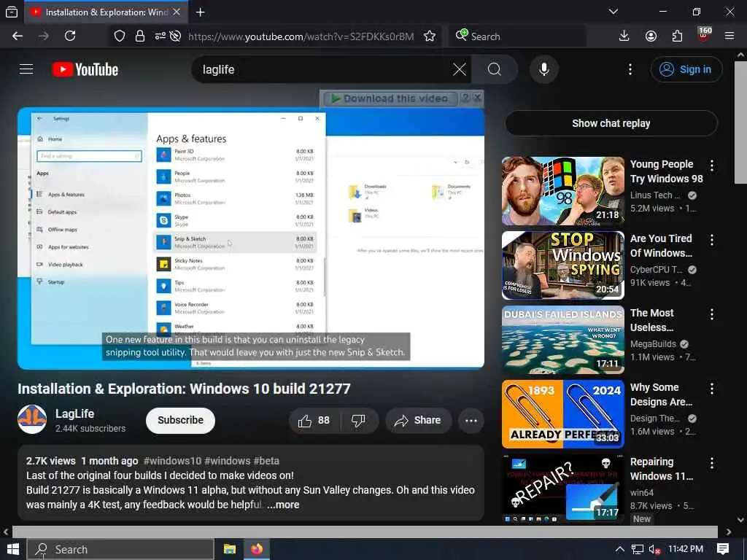Expand description with ...more
Image resolution: width=747 pixels, height=560 pixels.
[x=283, y=505]
